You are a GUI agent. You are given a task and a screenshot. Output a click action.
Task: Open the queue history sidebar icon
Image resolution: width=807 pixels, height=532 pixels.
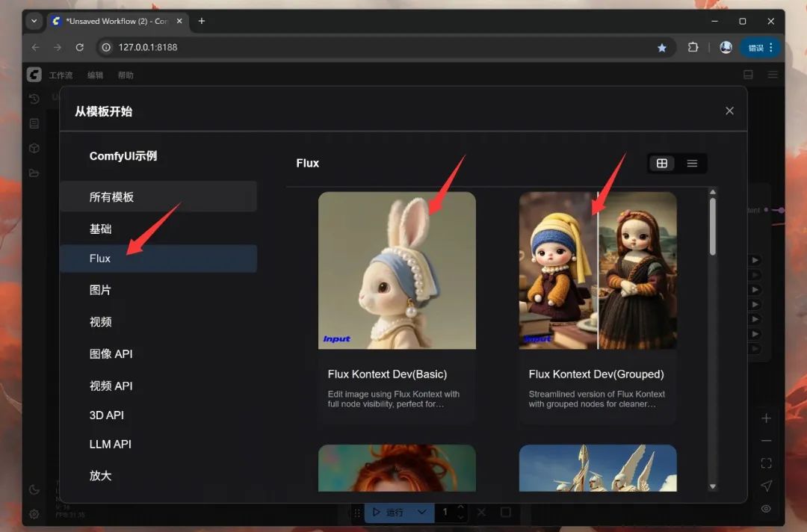[x=34, y=99]
